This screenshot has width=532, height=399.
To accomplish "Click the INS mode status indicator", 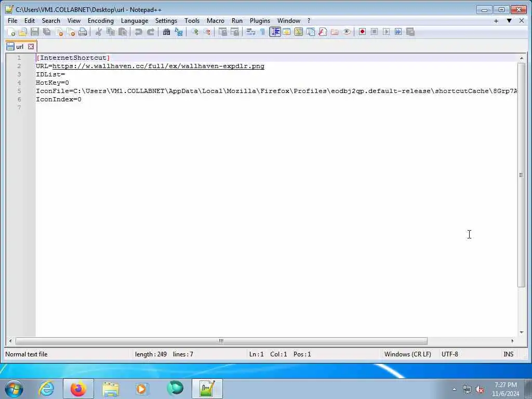I will tap(508, 354).
